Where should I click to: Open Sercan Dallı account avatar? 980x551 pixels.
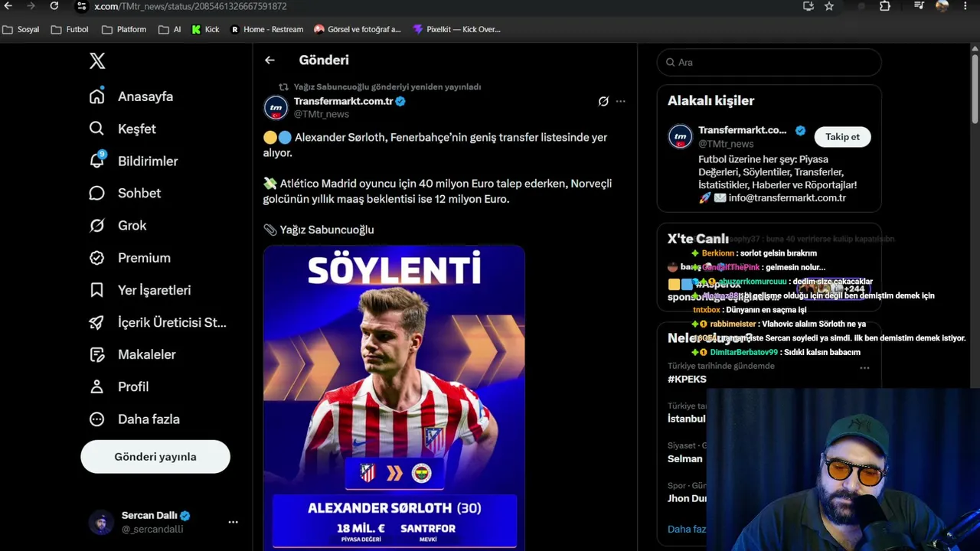tap(100, 522)
